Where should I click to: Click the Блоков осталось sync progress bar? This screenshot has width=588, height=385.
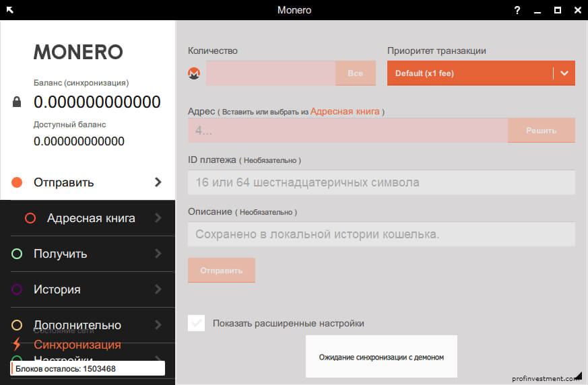pyautogui.click(x=88, y=368)
